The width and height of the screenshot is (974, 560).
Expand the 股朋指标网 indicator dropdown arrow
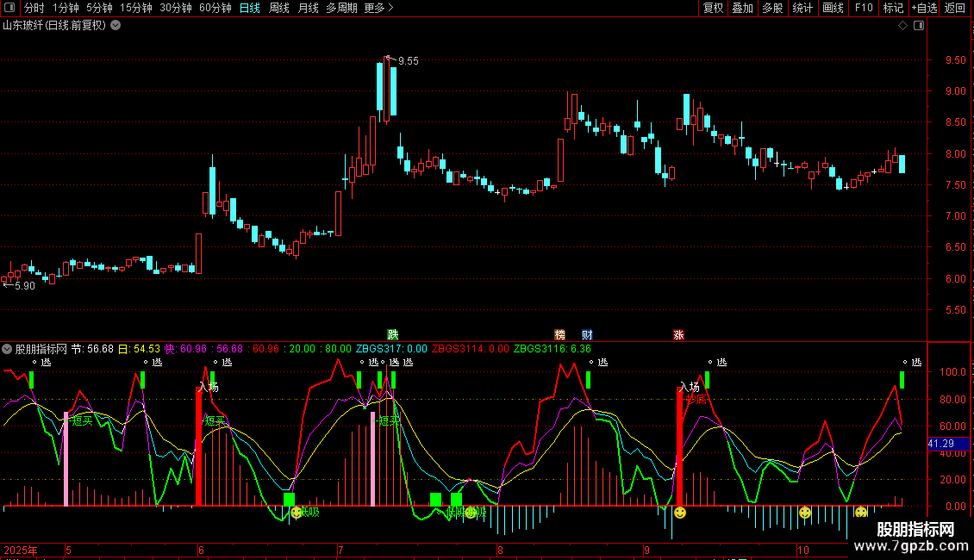8,349
